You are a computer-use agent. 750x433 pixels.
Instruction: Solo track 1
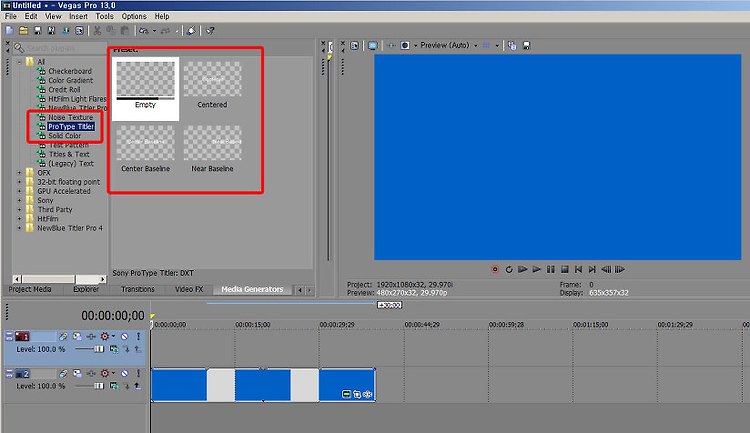click(138, 336)
